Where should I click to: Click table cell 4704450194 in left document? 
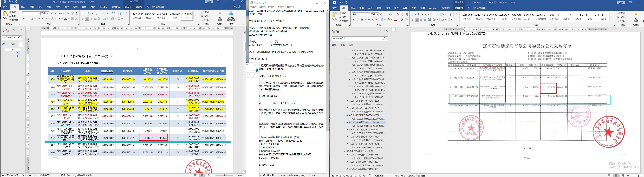pyautogui.click(x=128, y=145)
